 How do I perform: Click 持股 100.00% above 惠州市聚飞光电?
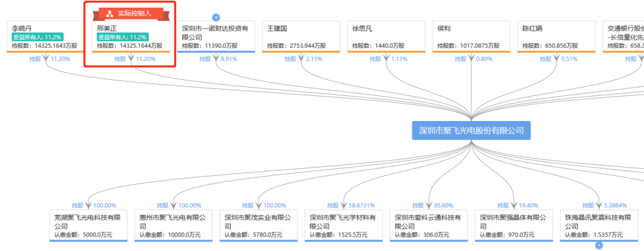point(179,205)
